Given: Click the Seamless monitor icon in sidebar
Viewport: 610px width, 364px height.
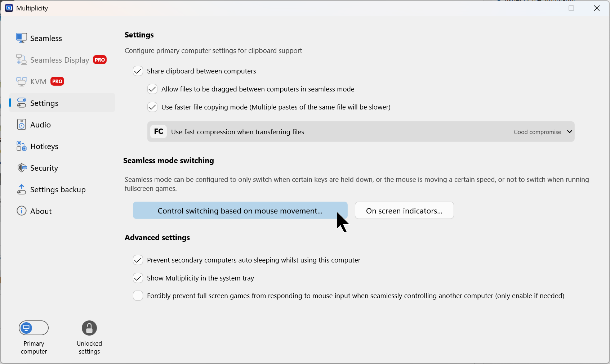Looking at the screenshot, I should [22, 38].
